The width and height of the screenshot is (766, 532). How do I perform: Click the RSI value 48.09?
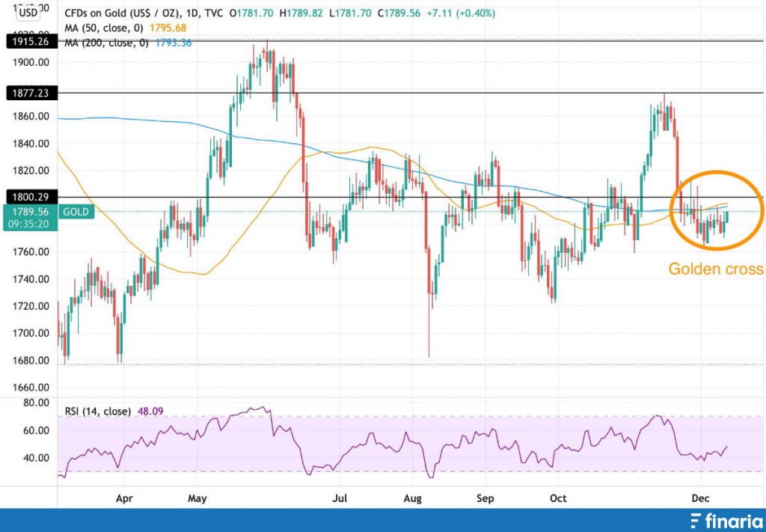click(x=149, y=412)
